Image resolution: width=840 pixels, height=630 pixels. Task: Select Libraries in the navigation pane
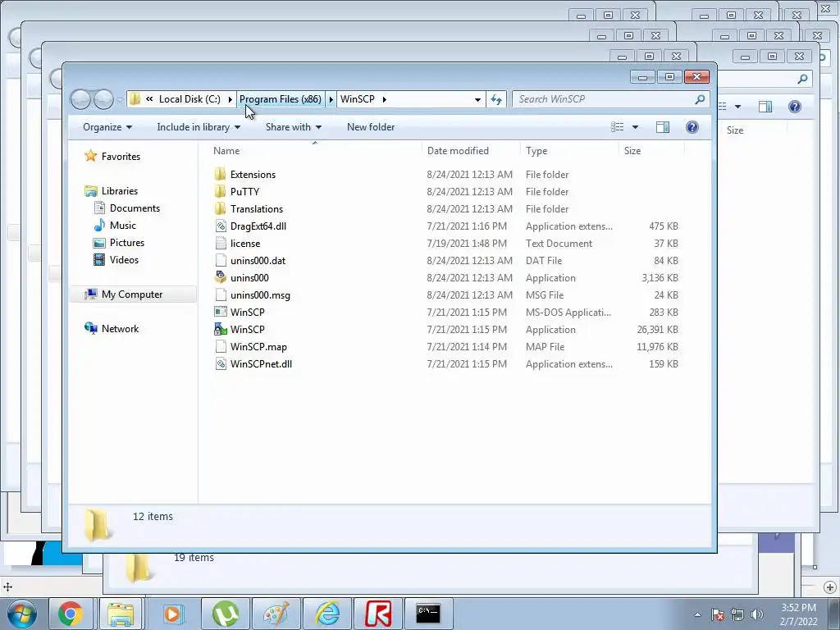coord(120,190)
